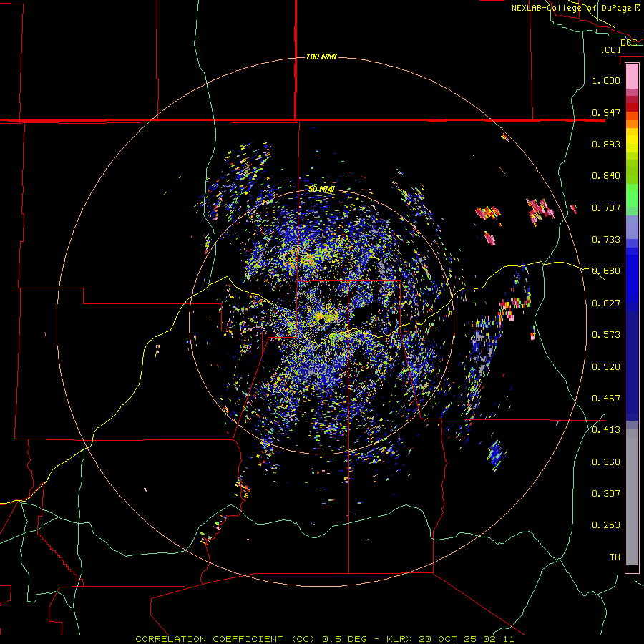Viewport: 644px width, 644px height.
Task: Click the [CC] product label above color bar
Action: tap(611, 49)
